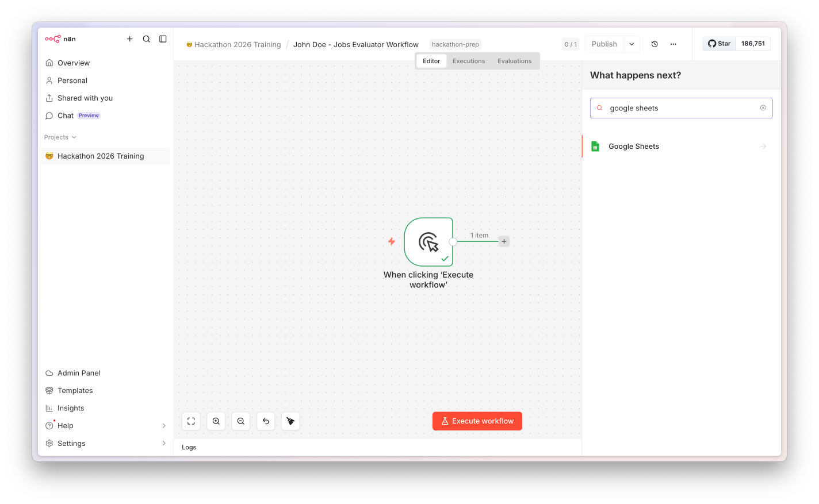Click the Execute workflow button
This screenshot has height=504, width=819.
click(x=477, y=421)
